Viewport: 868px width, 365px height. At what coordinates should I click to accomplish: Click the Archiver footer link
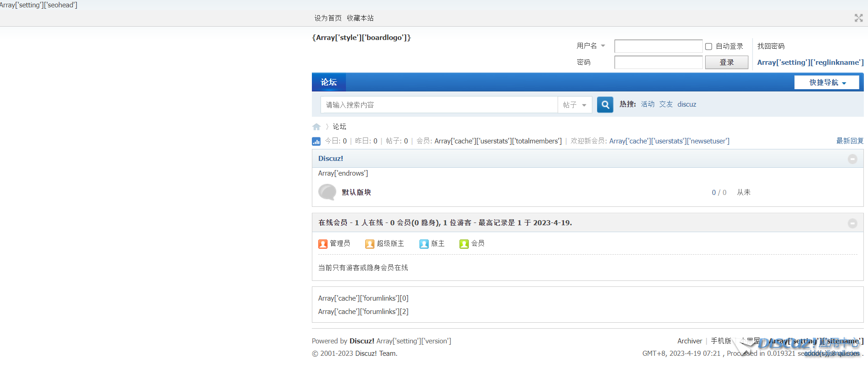tap(690, 341)
